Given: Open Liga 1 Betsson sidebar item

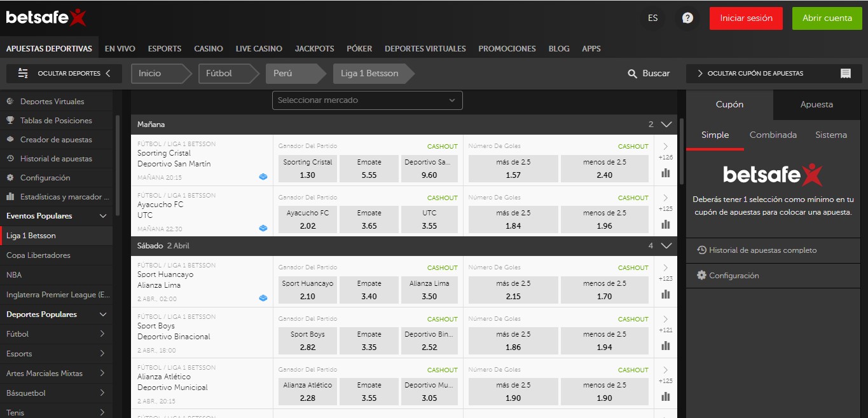Looking at the screenshot, I should pos(56,236).
